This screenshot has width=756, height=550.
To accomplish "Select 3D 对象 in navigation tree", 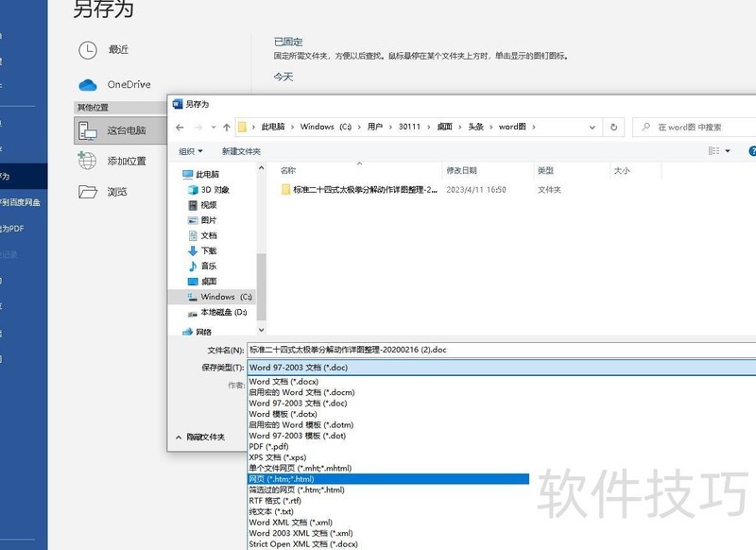I will point(208,190).
